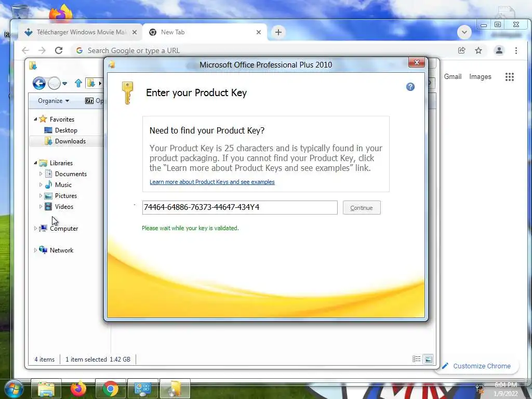
Task: Open File Explorer from the taskbar
Action: coord(46,389)
